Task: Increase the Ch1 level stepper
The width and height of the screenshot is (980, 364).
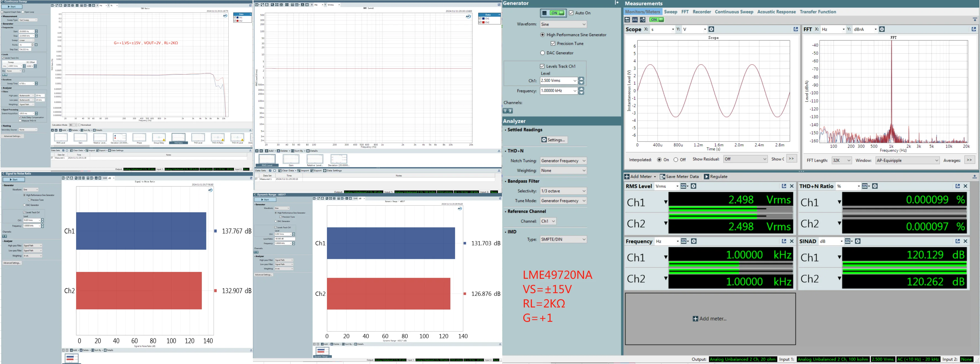Action: (581, 79)
